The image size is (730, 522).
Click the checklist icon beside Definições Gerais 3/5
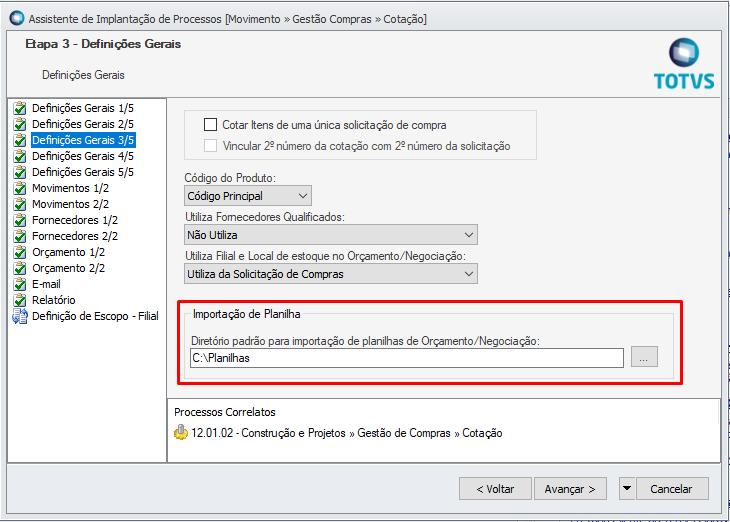point(20,140)
